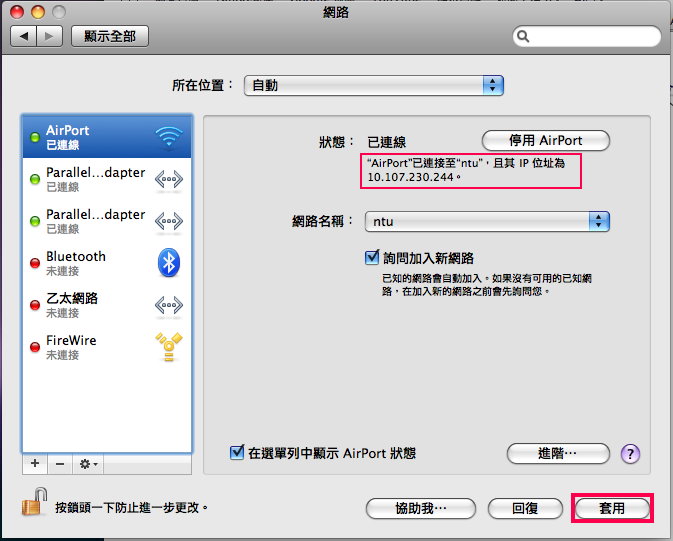Open advanced settings with 進階 button
The height and width of the screenshot is (541, 673).
click(x=557, y=454)
